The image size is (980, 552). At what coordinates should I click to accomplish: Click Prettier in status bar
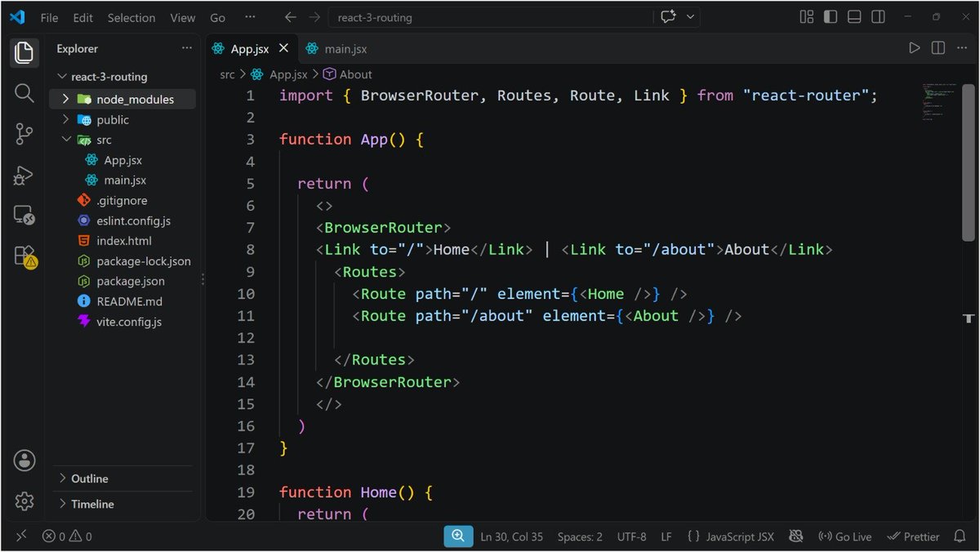pos(914,536)
